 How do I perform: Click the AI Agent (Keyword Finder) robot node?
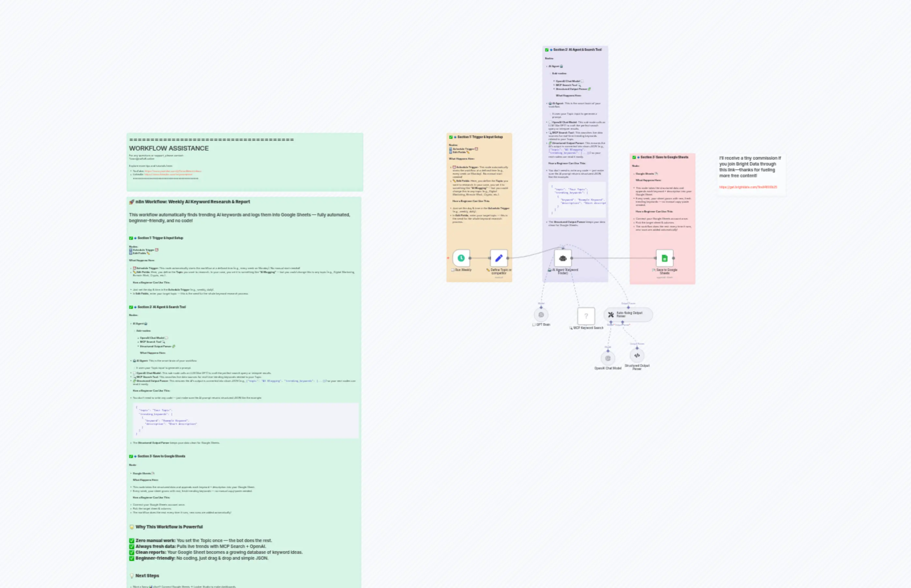pos(562,258)
